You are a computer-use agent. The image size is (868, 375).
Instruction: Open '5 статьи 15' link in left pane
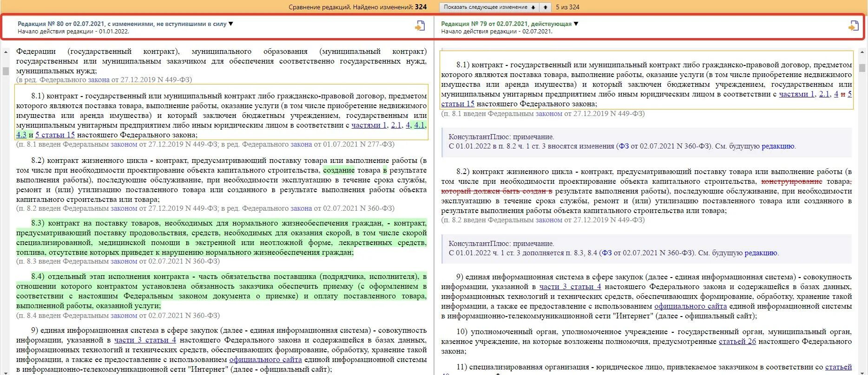coord(55,135)
